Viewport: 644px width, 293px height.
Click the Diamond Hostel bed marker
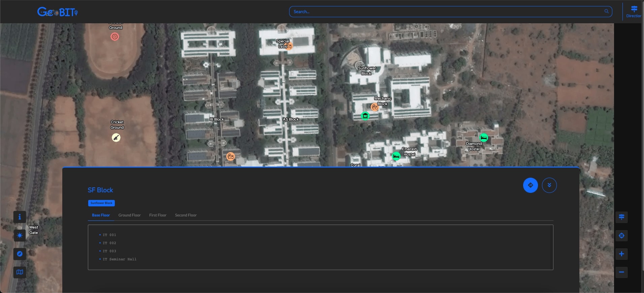484,138
